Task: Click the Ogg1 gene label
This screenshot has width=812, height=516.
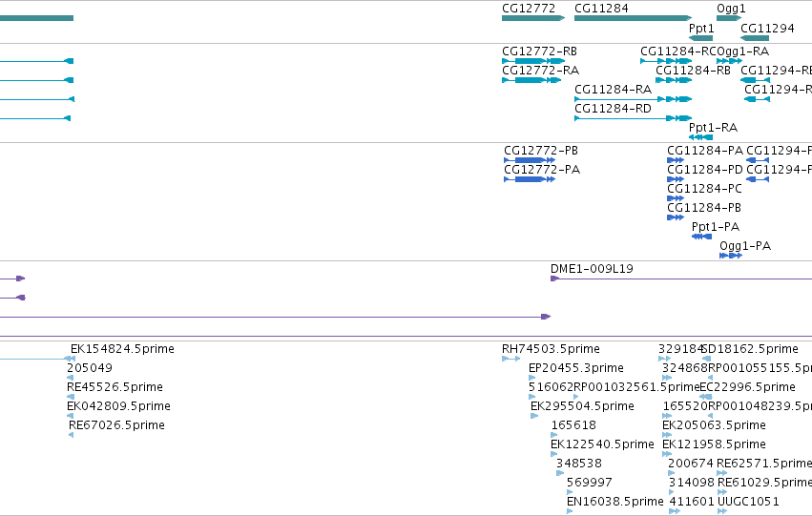Action: pos(731,9)
